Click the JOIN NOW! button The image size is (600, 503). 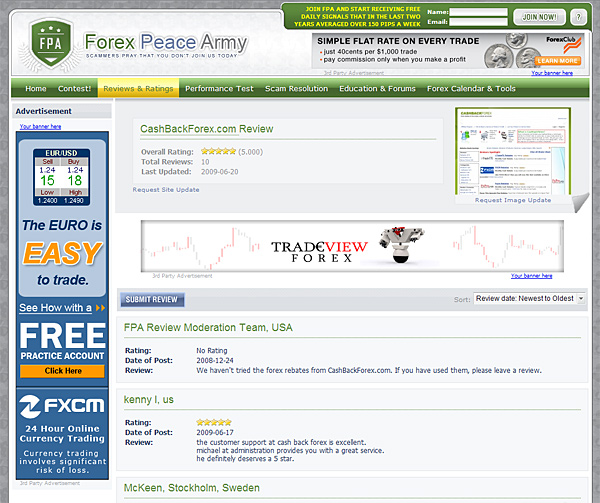tap(539, 17)
